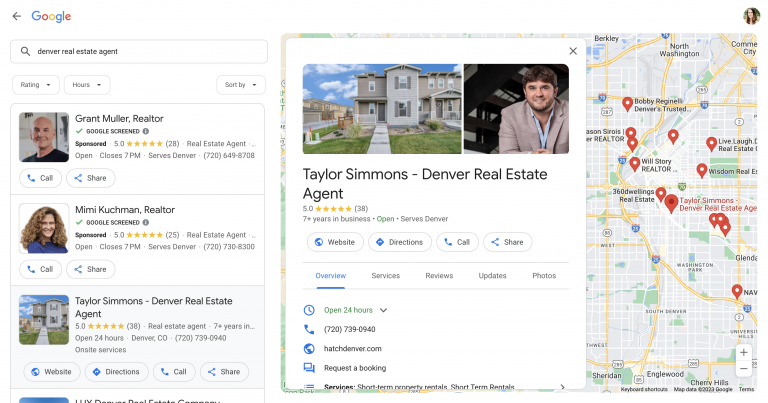Visit the hatchdenver.com website link
Image resolution: width=768 pixels, height=403 pixels.
tap(353, 348)
